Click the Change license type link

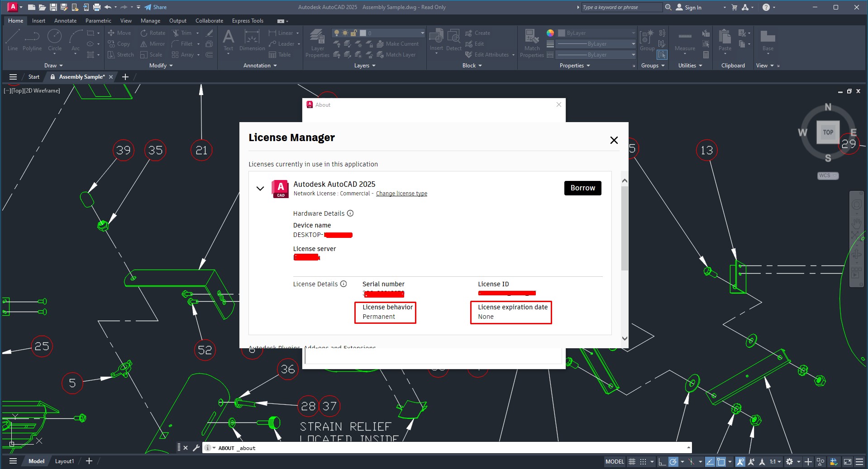point(401,194)
